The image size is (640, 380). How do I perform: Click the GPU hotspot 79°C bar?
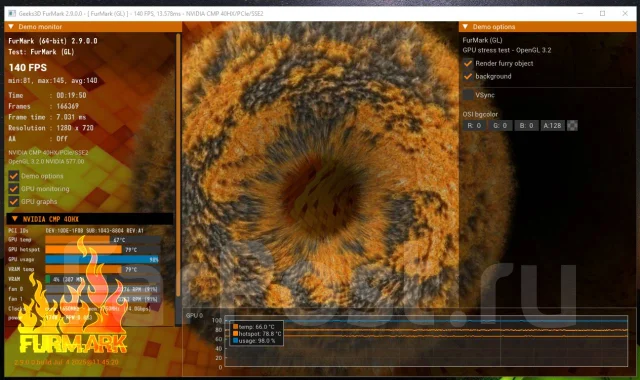pos(102,249)
